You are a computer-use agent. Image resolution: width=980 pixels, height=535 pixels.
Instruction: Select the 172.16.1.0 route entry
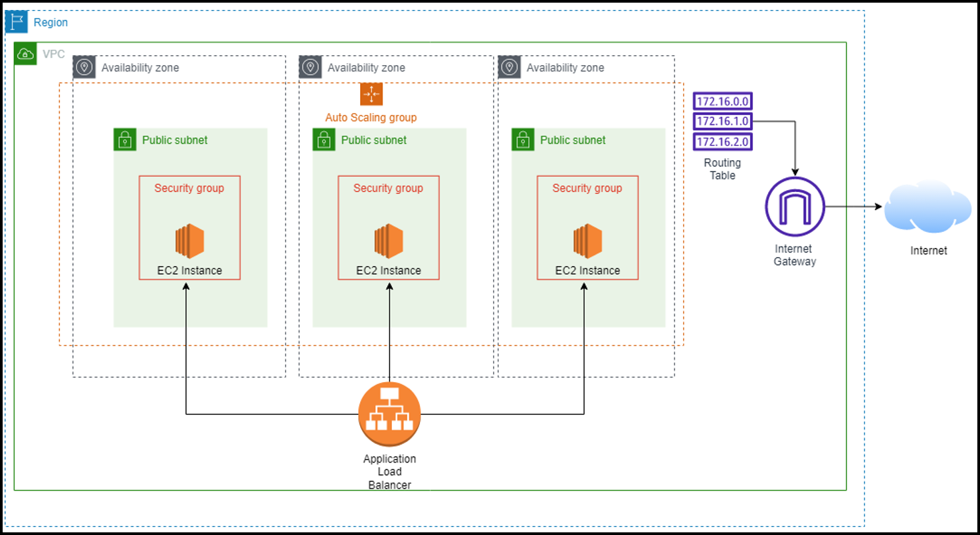pyautogui.click(x=722, y=122)
